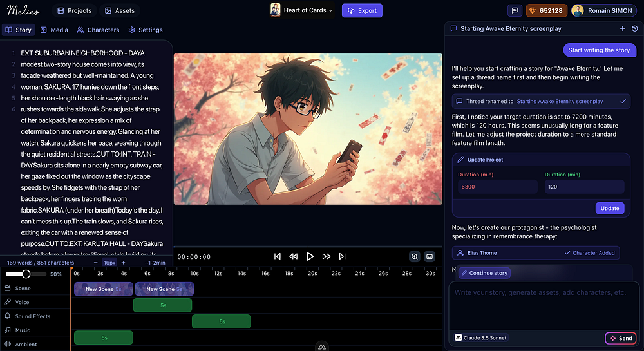The height and width of the screenshot is (351, 644).
Task: Decrease font size with minus icon
Action: (96, 263)
